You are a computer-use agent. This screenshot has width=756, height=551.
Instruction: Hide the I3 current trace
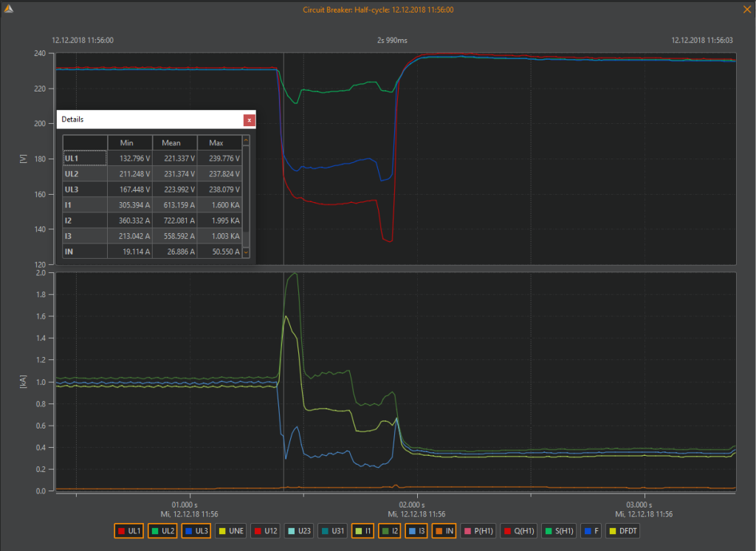pos(416,531)
